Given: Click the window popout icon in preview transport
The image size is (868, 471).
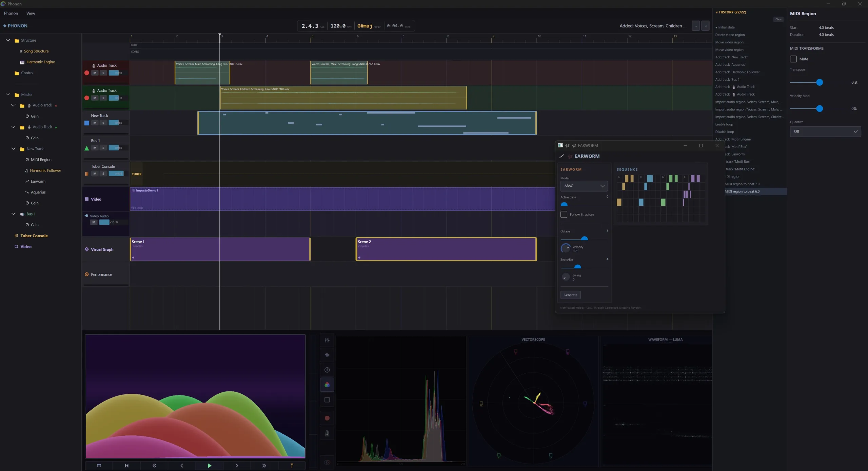Looking at the screenshot, I should pos(99,466).
